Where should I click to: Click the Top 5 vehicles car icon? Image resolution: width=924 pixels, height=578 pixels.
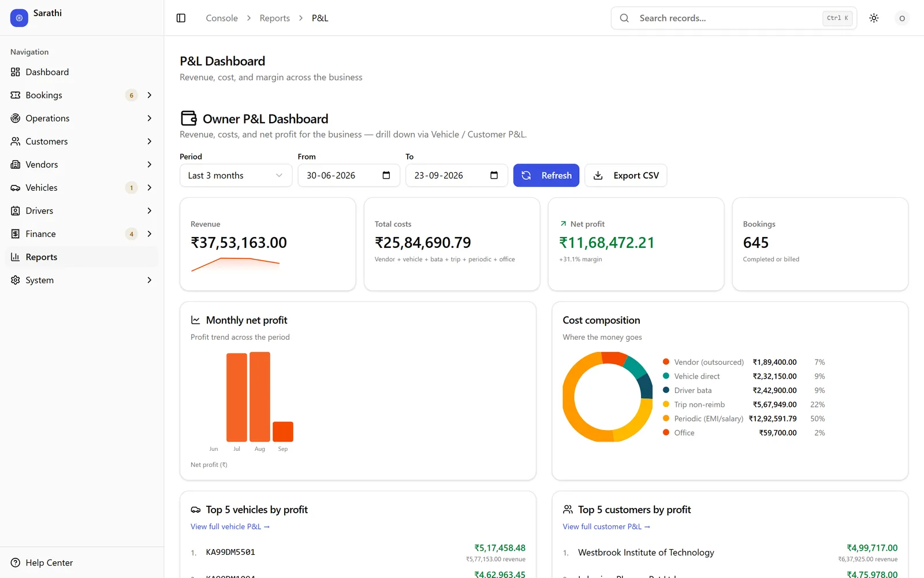pyautogui.click(x=196, y=510)
